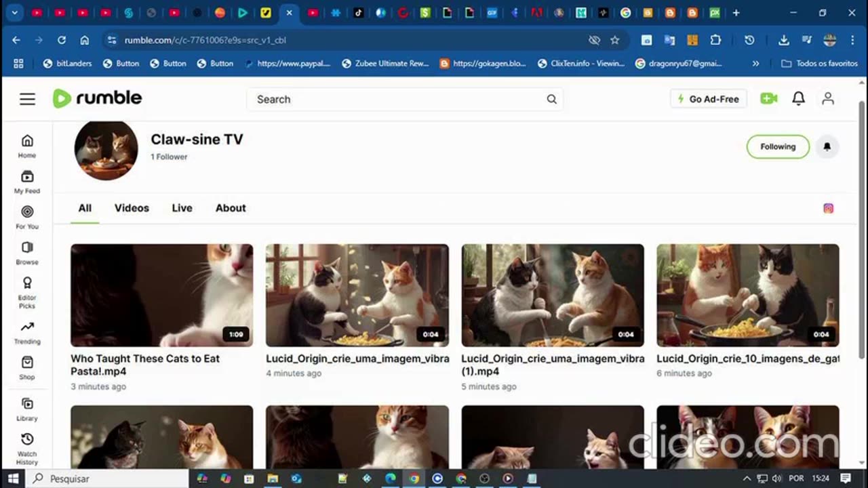The width and height of the screenshot is (868, 488).
Task: Open Library in sidebar
Action: pos(27,409)
